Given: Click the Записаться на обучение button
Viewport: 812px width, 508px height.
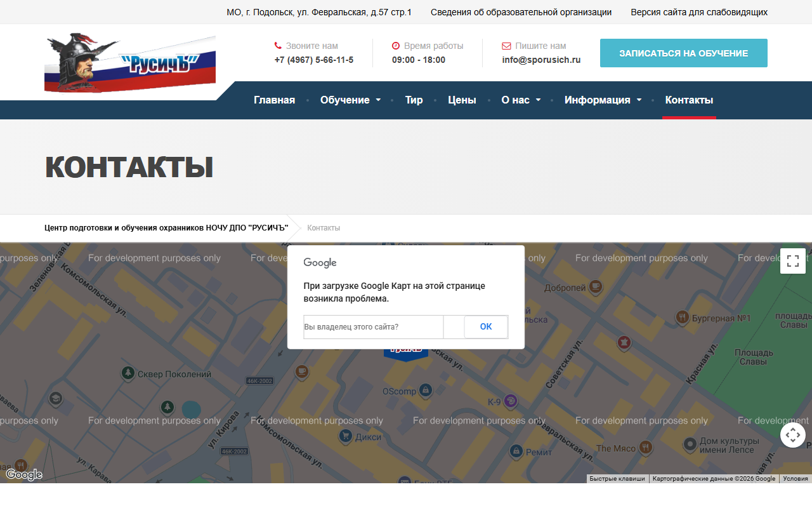Looking at the screenshot, I should pyautogui.click(x=684, y=53).
